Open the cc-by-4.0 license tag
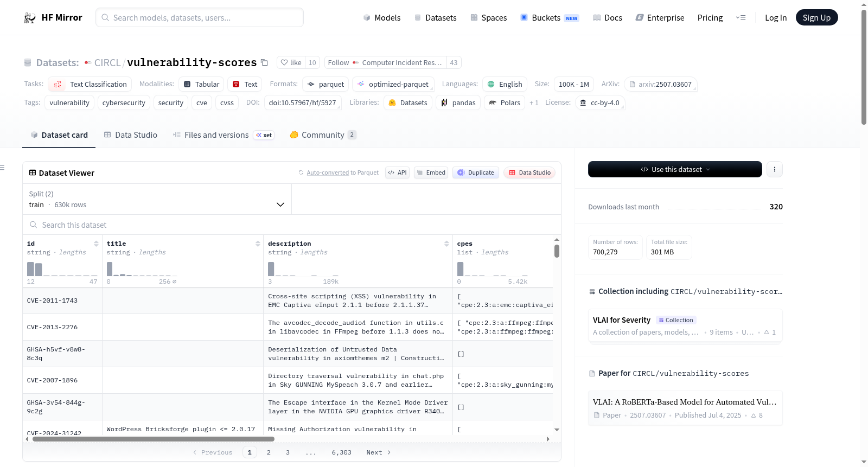Screen dimensions: 868x467 [x=599, y=103]
